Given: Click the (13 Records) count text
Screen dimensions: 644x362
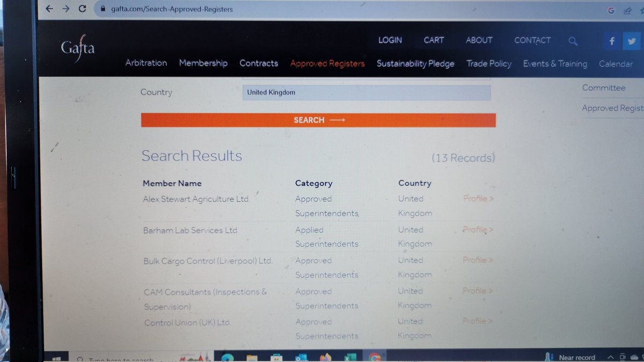Looking at the screenshot, I should (x=463, y=158).
